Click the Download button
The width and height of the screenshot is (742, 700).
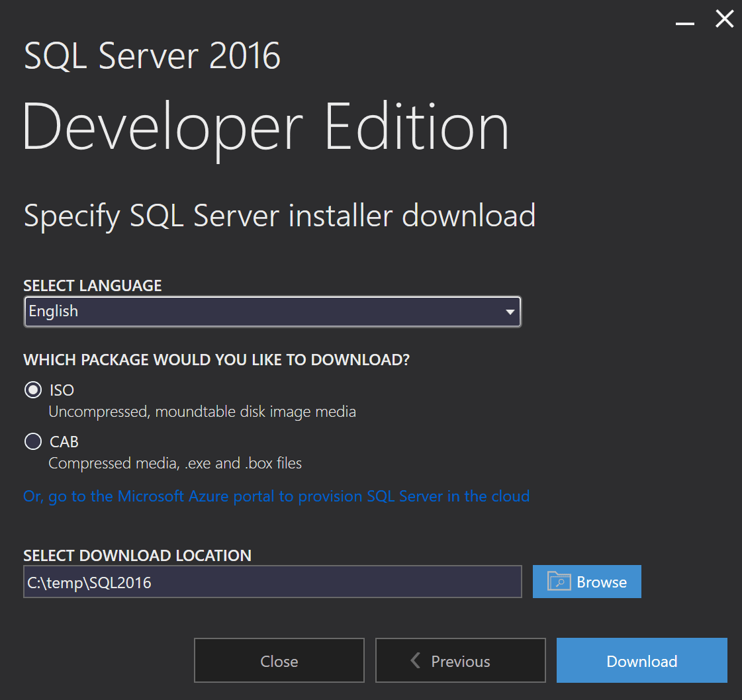[641, 660]
